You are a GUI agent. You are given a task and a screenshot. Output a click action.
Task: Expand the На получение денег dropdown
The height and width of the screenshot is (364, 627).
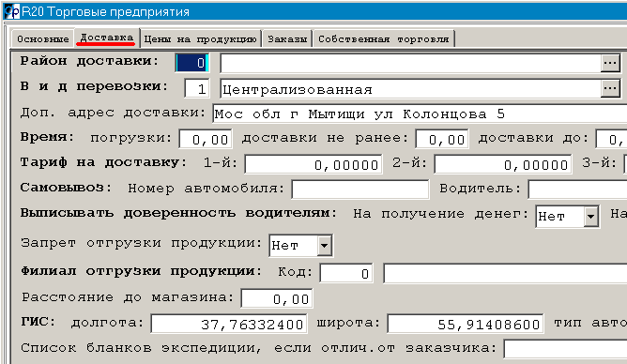tap(590, 217)
